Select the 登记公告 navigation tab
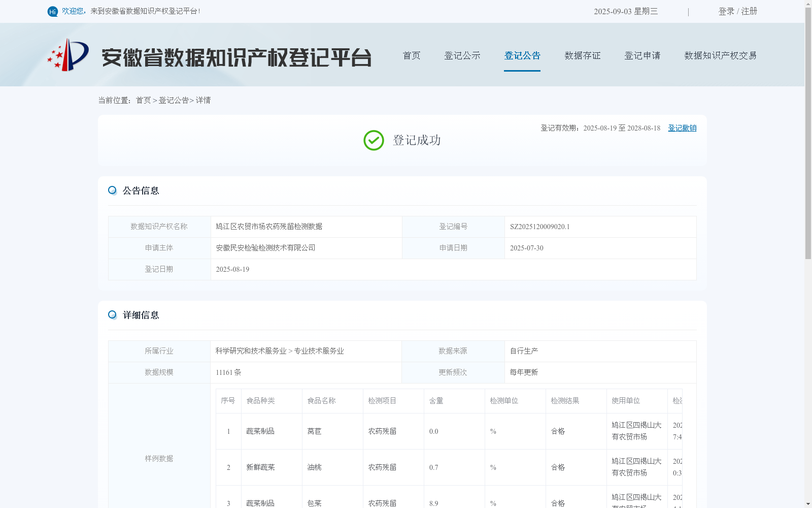 point(522,55)
